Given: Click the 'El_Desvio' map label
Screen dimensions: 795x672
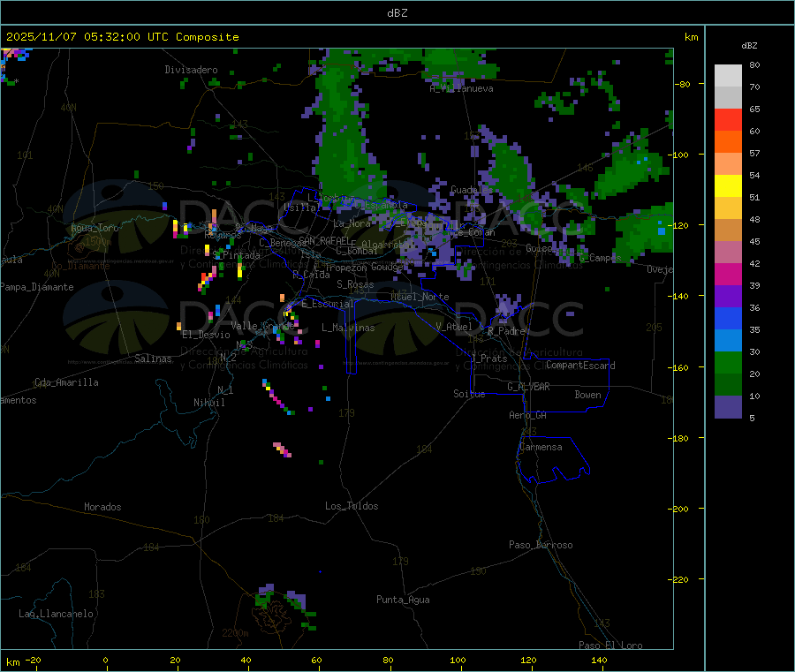Looking at the screenshot, I should (x=206, y=335).
